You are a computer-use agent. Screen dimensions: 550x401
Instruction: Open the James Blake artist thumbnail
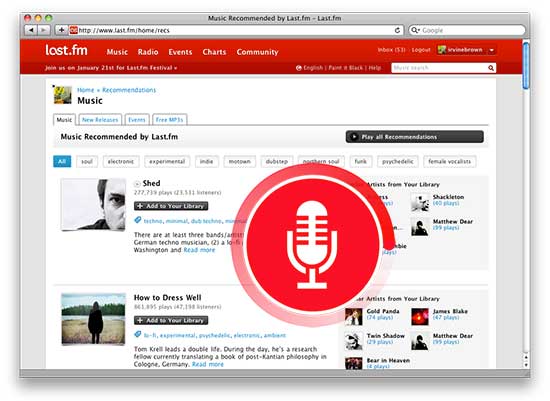[x=420, y=317]
